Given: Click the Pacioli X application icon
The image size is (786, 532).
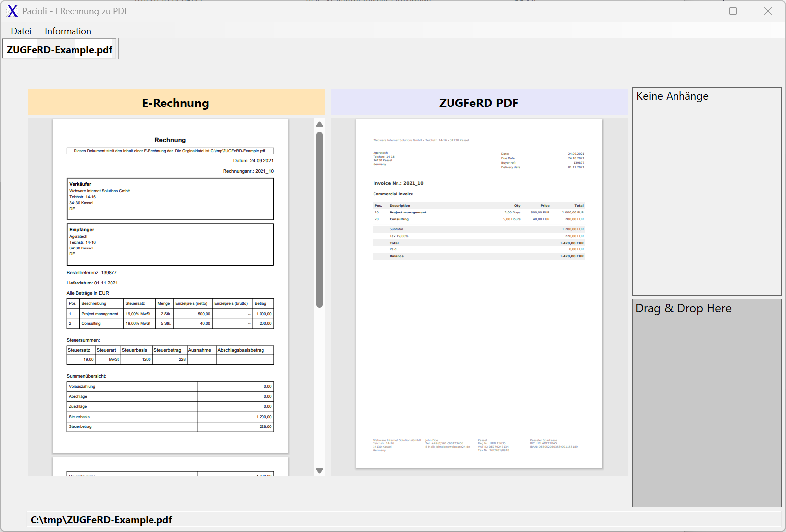Looking at the screenshot, I should click(x=13, y=11).
